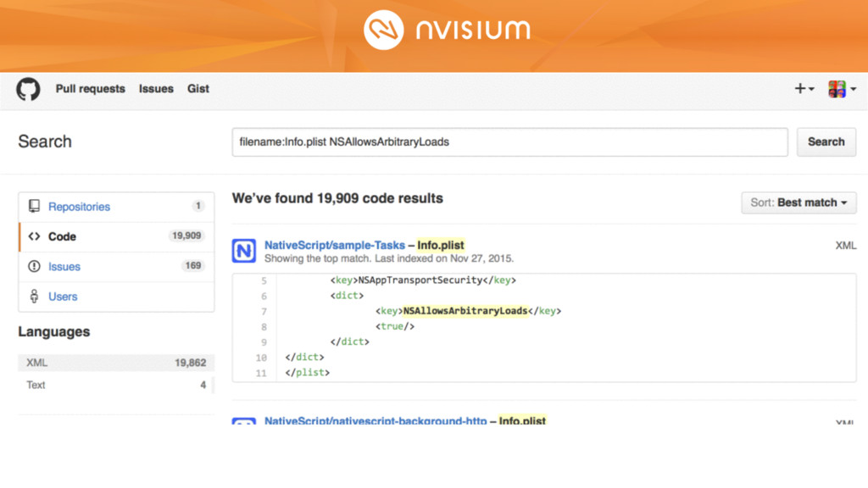Click highlighted NSAllowsArbitraryLoads in code
868x488 pixels.
pyautogui.click(x=465, y=311)
